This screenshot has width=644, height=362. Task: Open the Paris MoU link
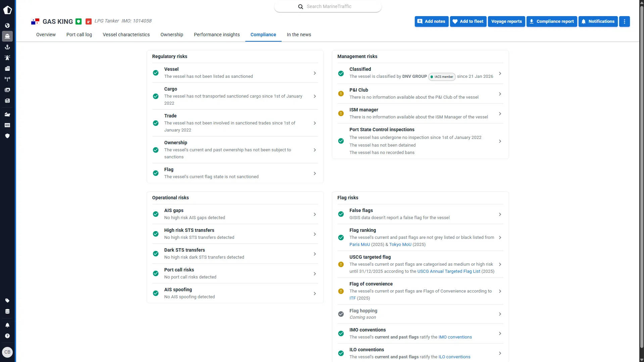pos(360,245)
